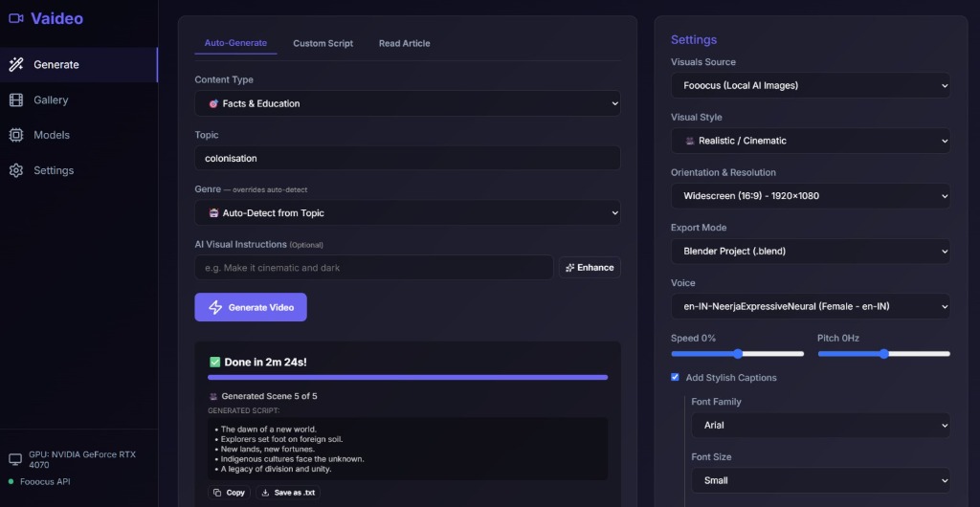Screen dimensions: 980x507
Task: Open the Font Size dropdown
Action: click(x=820, y=481)
